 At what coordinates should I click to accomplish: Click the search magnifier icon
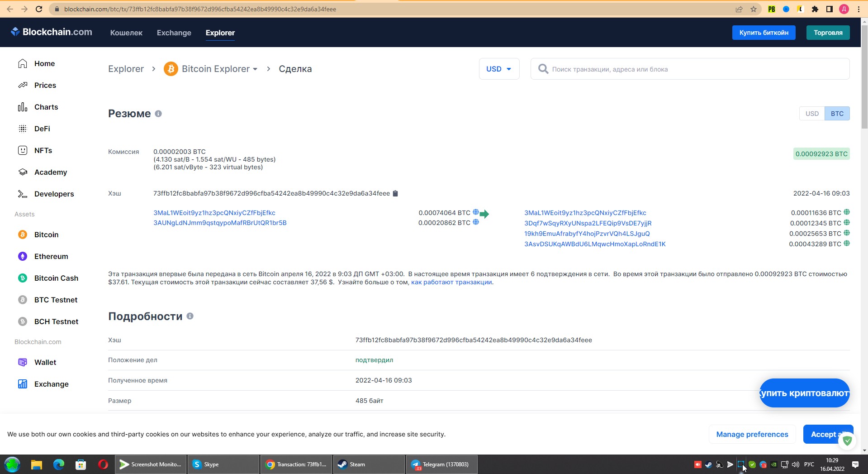543,69
